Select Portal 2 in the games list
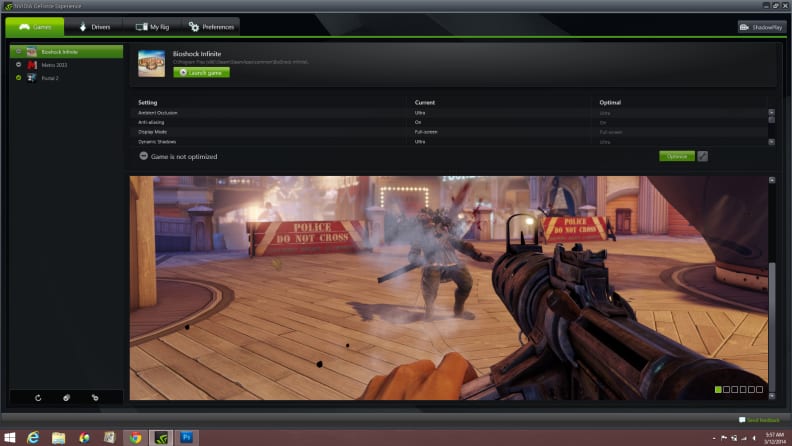The image size is (792, 446). [66, 78]
